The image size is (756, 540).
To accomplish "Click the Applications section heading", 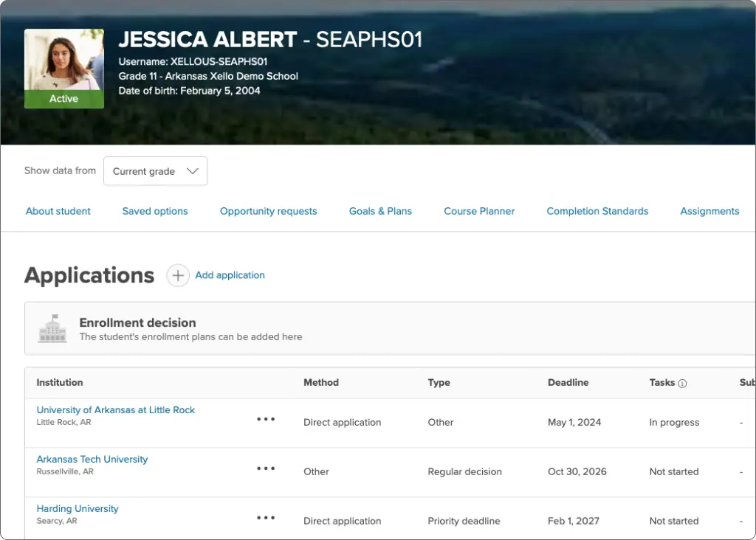I will click(89, 276).
